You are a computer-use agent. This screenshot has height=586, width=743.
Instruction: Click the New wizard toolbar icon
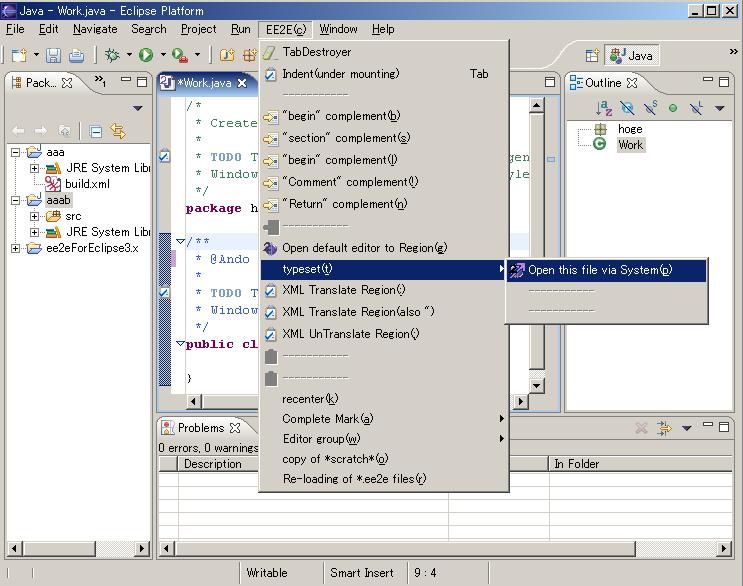[x=19, y=55]
